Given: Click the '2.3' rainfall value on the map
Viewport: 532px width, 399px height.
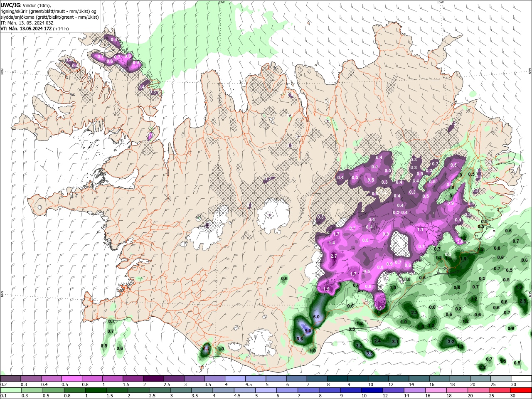Looking at the screenshot, I should coord(414,313).
